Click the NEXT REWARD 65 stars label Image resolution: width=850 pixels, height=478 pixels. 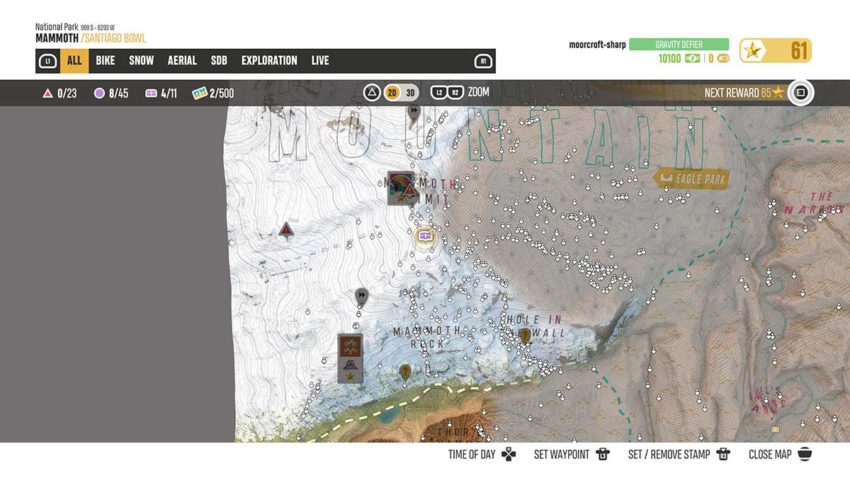[744, 93]
